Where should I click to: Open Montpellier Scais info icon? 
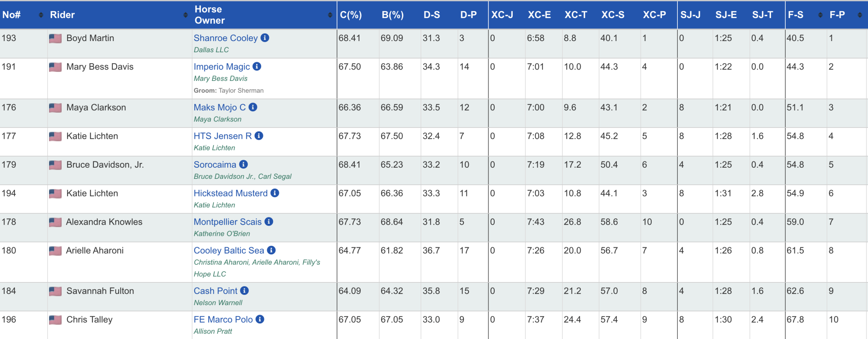(x=269, y=222)
